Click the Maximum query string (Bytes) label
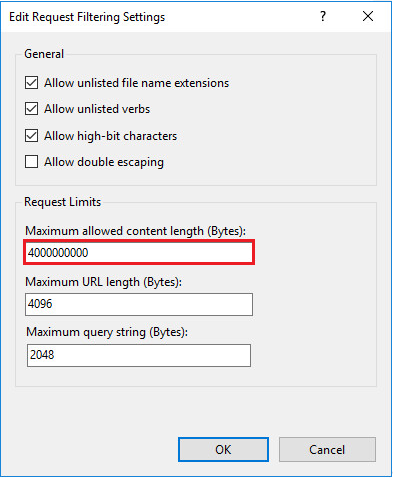 tap(107, 332)
